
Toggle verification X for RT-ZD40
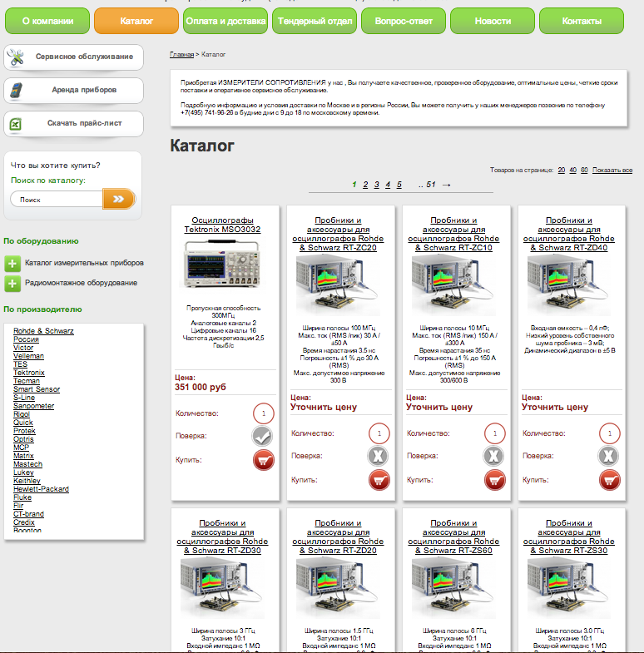608,456
